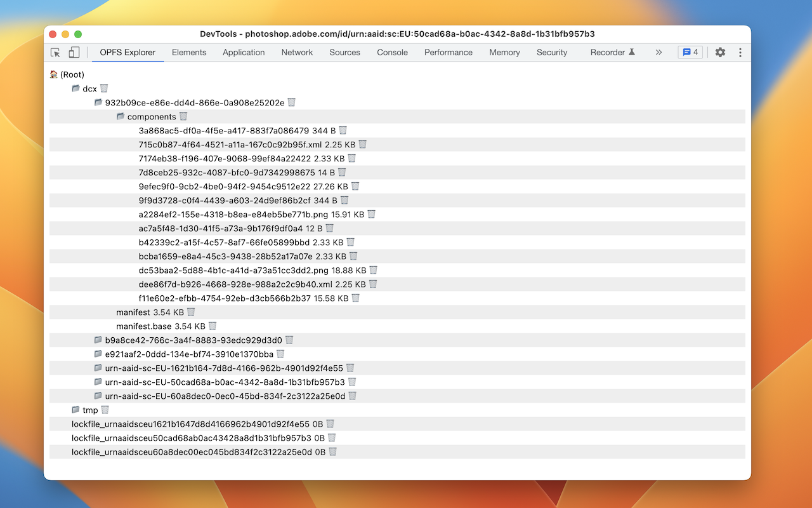Collapse the dcx folder
This screenshot has width=812, height=508.
tap(76, 88)
